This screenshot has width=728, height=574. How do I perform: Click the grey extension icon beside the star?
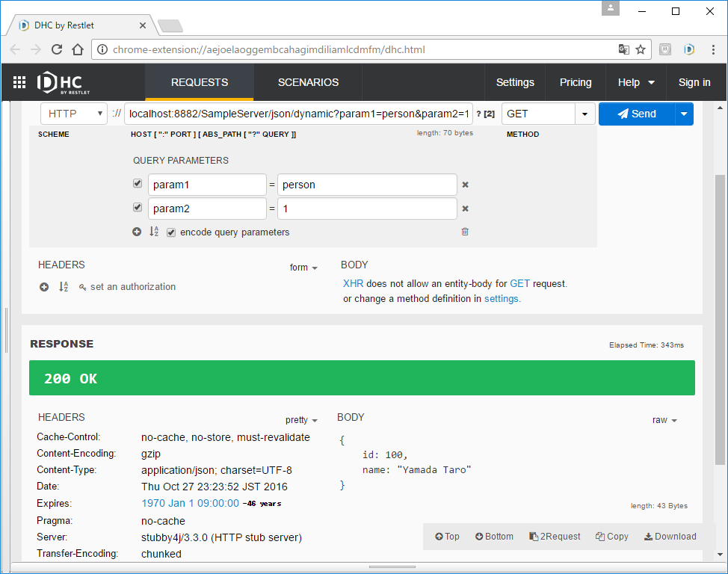[665, 49]
